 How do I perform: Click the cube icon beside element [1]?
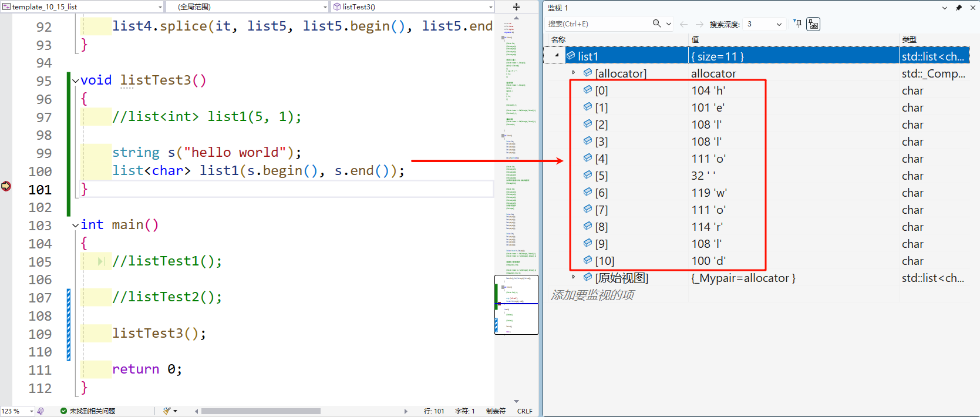(588, 107)
